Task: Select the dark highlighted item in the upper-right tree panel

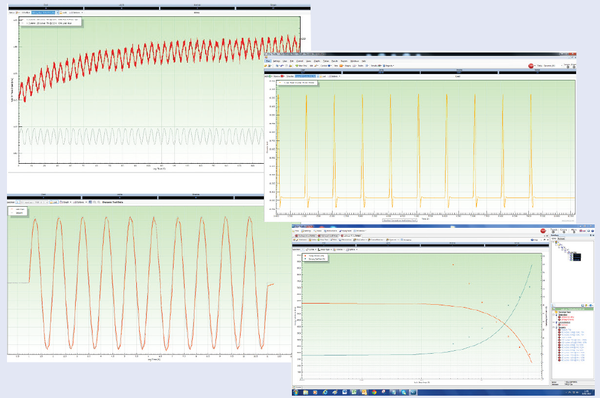Action: tap(577, 257)
